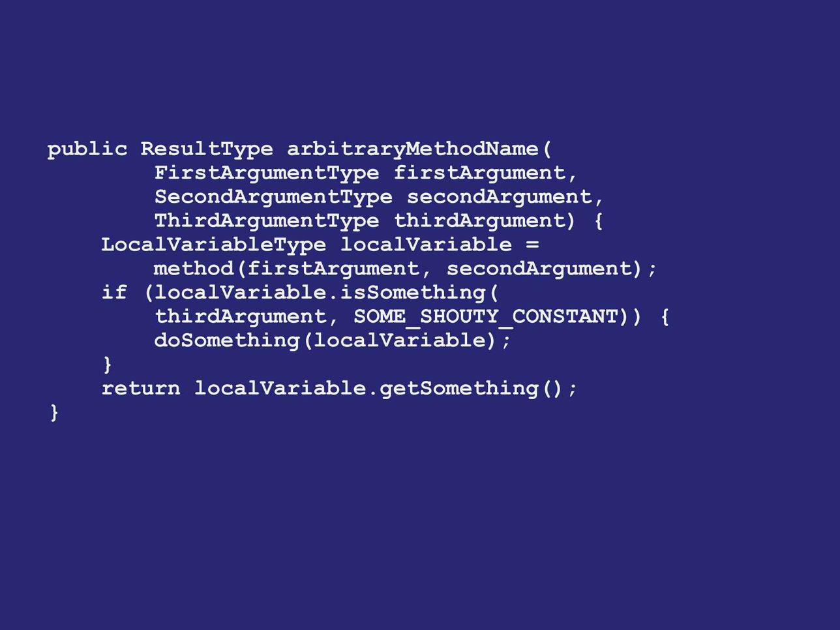
Task: Click arbitraryMethodName in the method signature
Action: 413,149
